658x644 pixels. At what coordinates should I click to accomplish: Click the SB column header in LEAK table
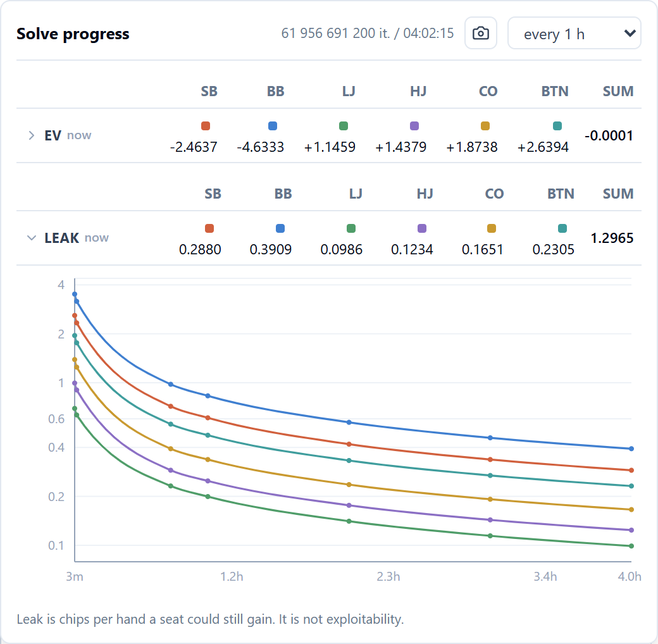coord(213,194)
